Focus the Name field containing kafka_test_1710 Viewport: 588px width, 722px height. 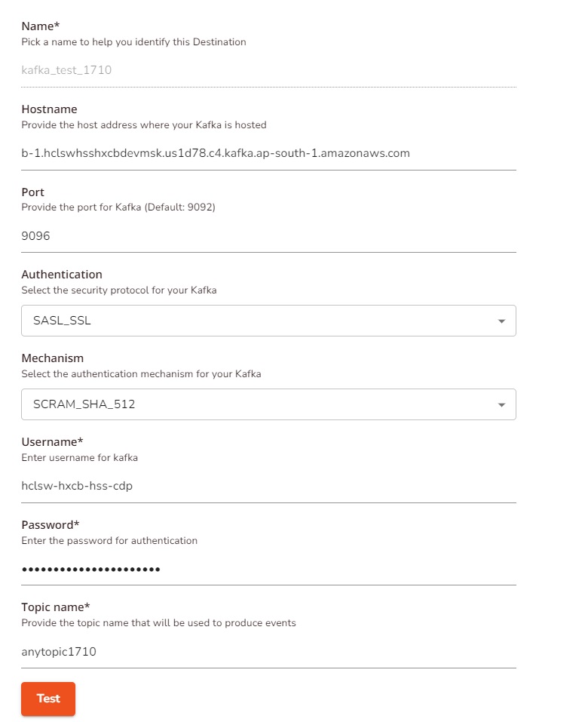(x=268, y=70)
